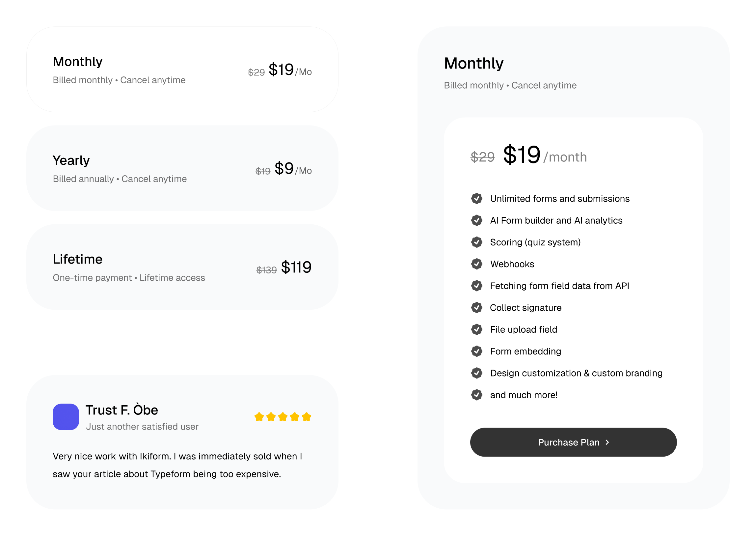The width and height of the screenshot is (756, 536).
Task: Click the $119 lifetime price
Action: [x=296, y=267]
